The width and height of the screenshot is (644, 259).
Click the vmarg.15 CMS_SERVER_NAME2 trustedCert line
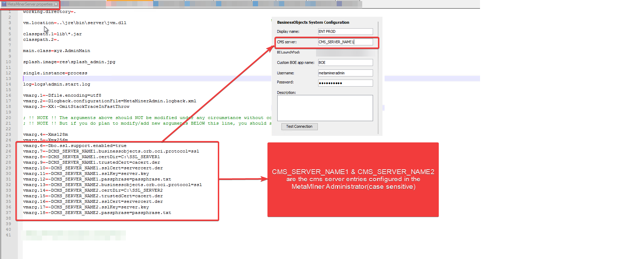point(93,196)
